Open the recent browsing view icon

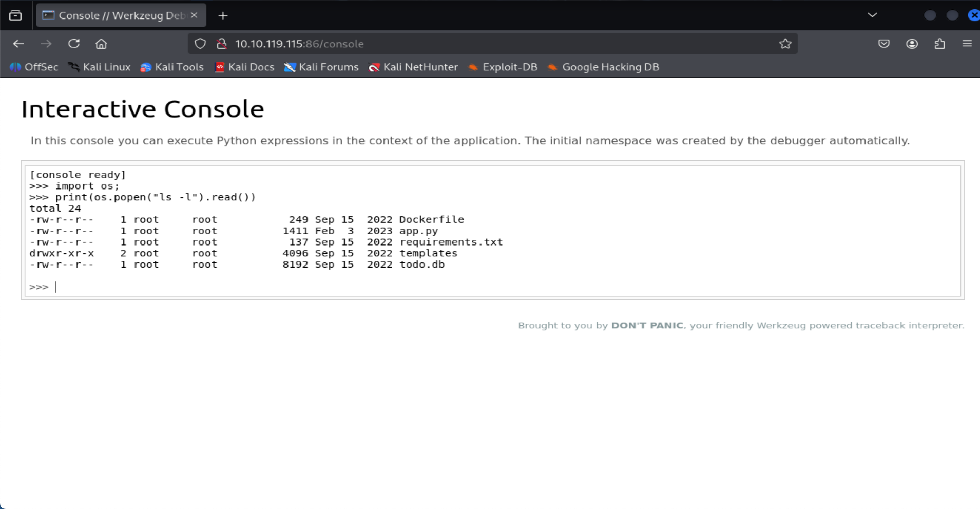pos(15,15)
